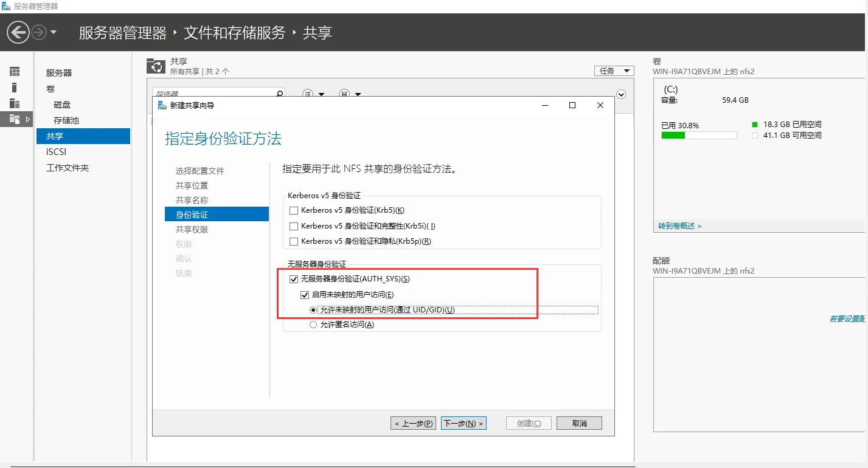Image resolution: width=868 pixels, height=468 pixels.
Task: Open the Dashboard sidebar icon
Action: [15, 72]
